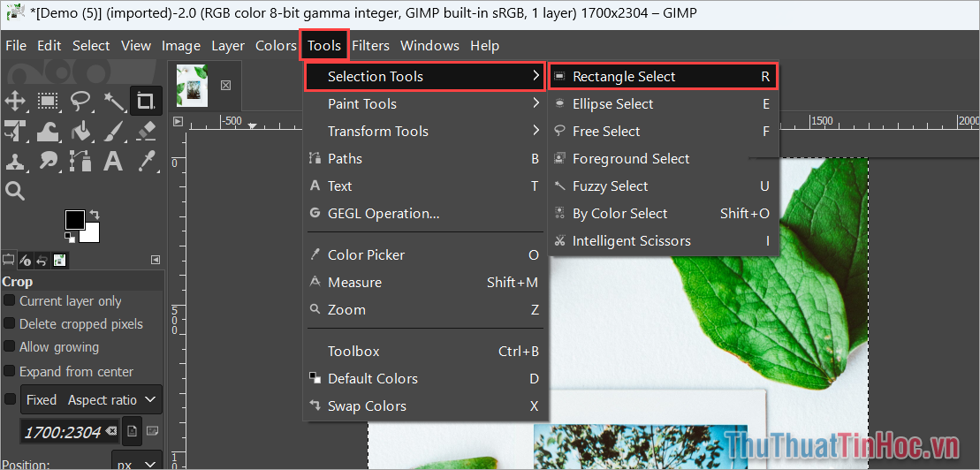Choose Default Colors menu entry

pyautogui.click(x=425, y=379)
